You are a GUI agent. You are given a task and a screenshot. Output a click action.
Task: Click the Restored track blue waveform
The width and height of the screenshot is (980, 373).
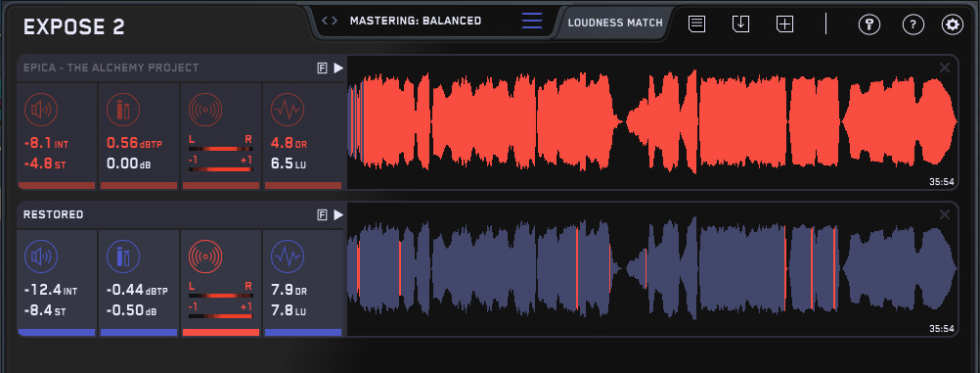click(652, 269)
